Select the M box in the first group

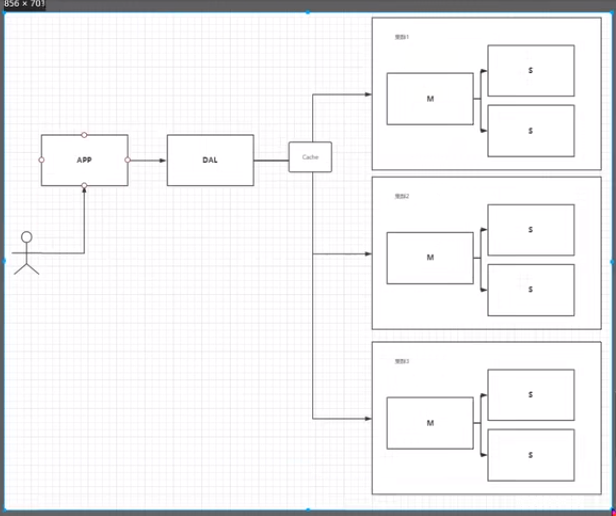(x=430, y=99)
